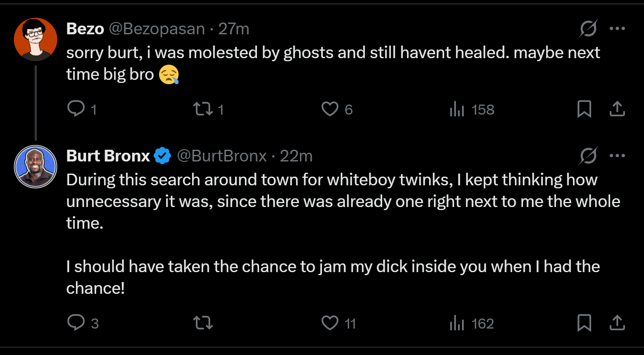Viewport: 644px width, 355px height.
Task: Reply to Bezo's tweet
Action: [76, 109]
